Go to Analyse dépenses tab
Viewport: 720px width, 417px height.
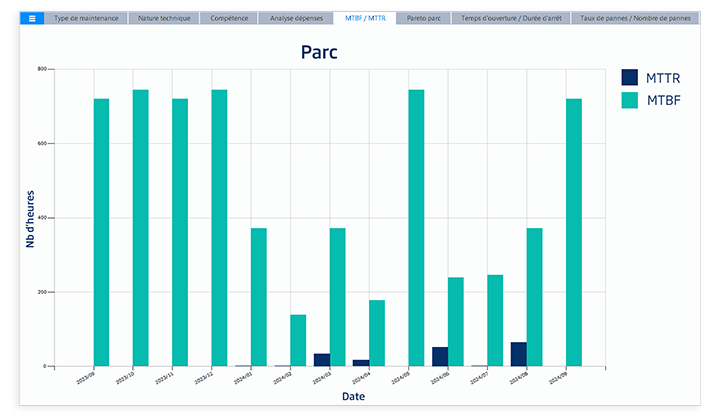tap(296, 18)
